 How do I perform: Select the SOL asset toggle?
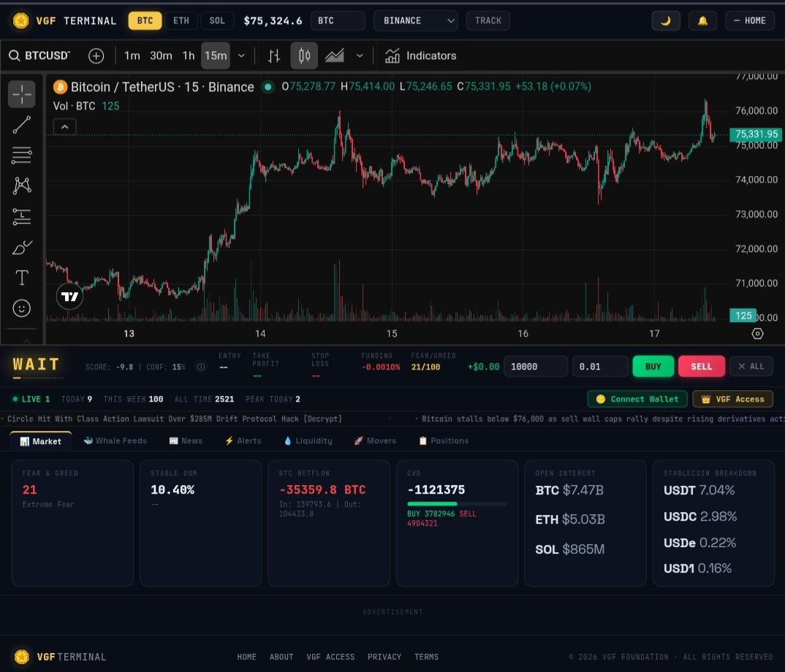(x=217, y=20)
